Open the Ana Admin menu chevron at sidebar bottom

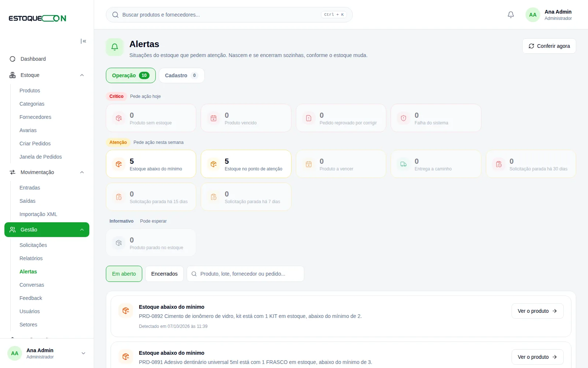pyautogui.click(x=83, y=353)
